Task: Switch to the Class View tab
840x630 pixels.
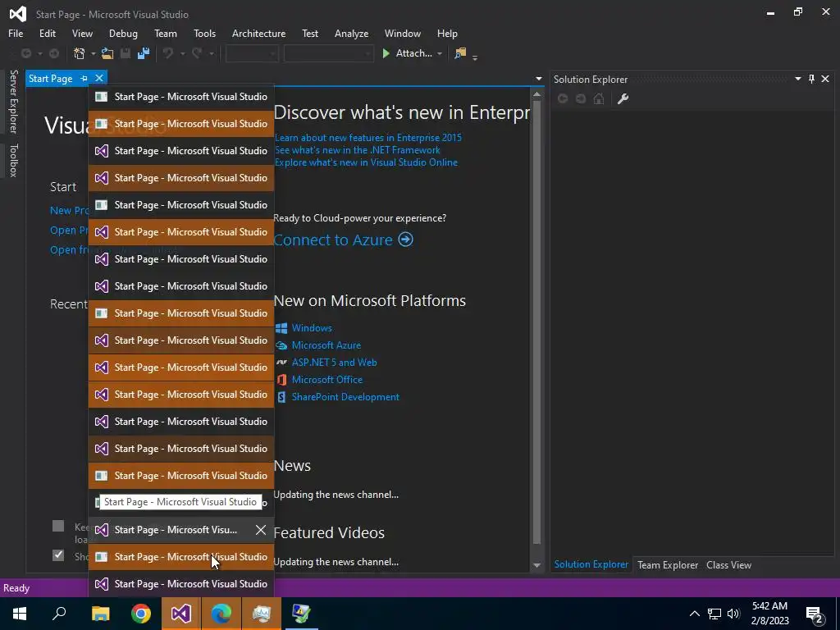Action: point(728,564)
